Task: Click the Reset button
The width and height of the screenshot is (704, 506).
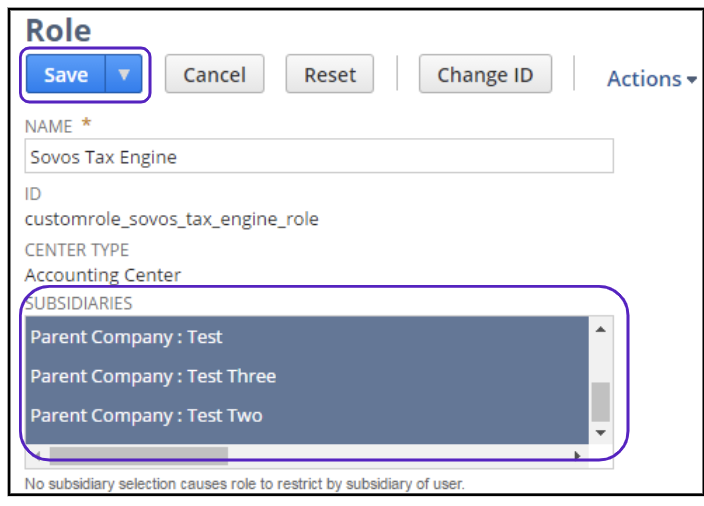Action: point(329,75)
